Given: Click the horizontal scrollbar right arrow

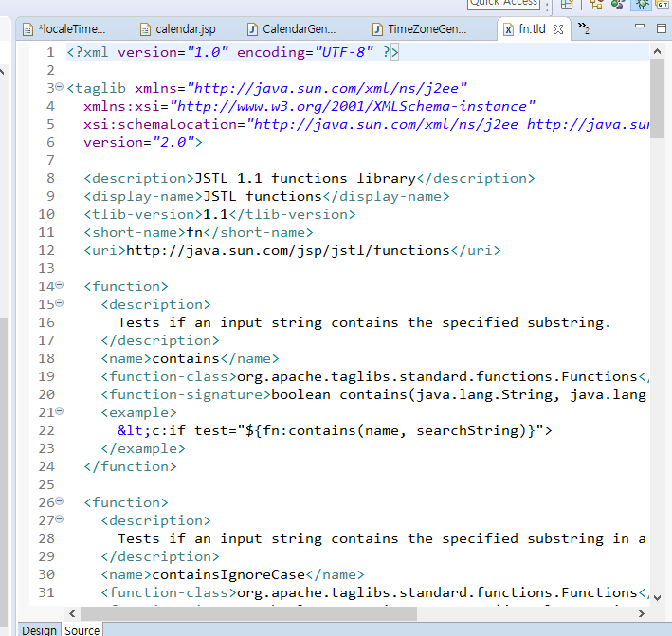Looking at the screenshot, I should (x=641, y=613).
